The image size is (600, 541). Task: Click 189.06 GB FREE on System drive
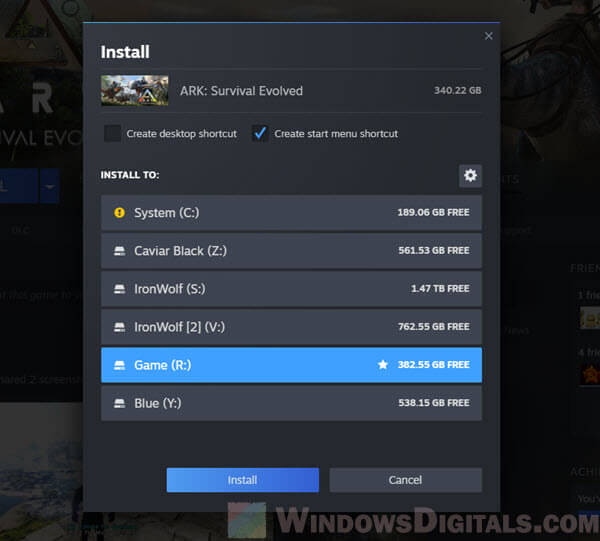coord(433,212)
